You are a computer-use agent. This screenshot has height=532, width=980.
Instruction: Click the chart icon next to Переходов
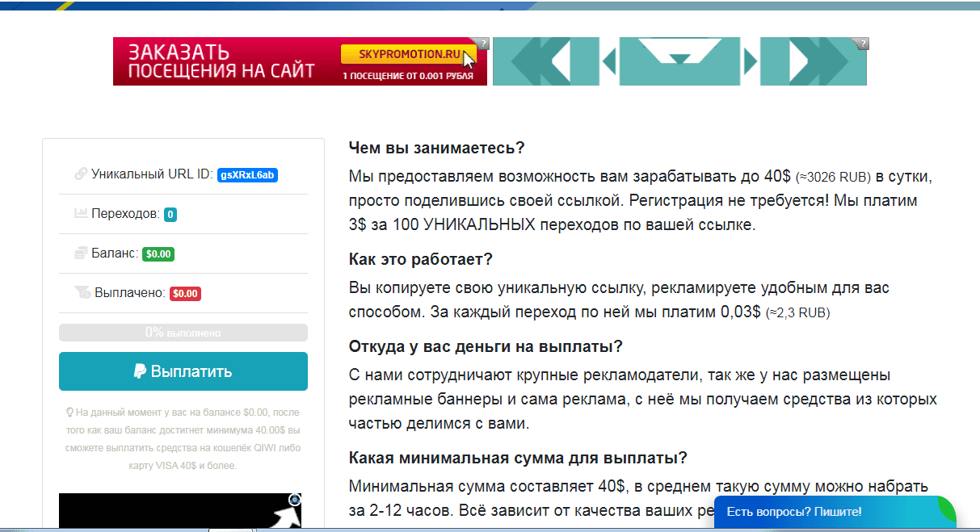(81, 214)
